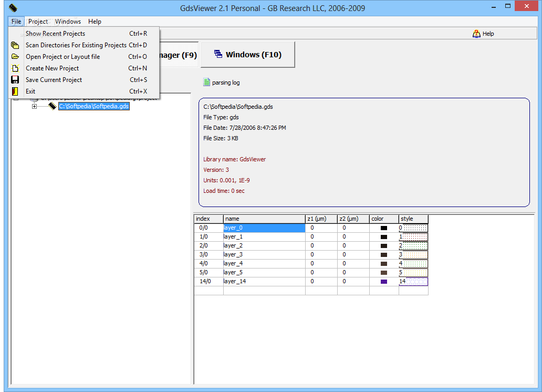Select the layer_14 name cell
Screen dimensions: 542x392
[x=264, y=282]
